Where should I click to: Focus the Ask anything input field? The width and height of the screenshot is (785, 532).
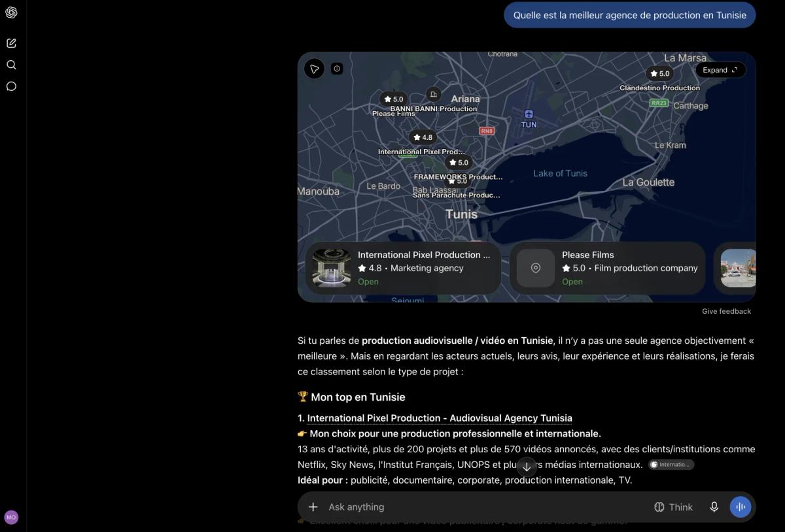click(x=484, y=507)
